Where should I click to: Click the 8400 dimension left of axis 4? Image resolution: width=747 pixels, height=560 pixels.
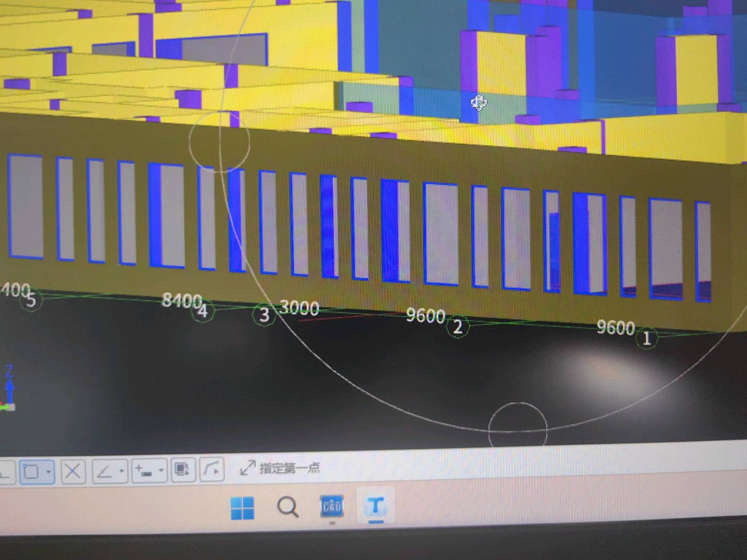[x=182, y=300]
